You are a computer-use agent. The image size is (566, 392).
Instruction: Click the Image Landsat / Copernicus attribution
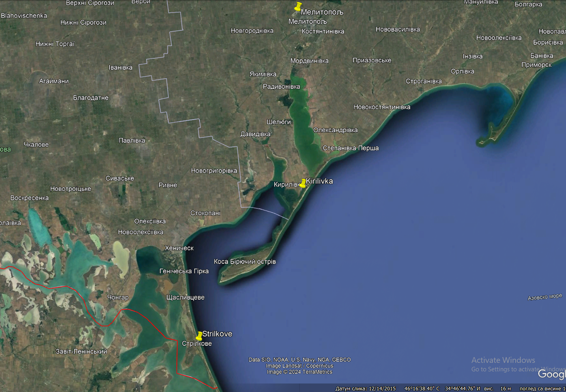(x=299, y=366)
